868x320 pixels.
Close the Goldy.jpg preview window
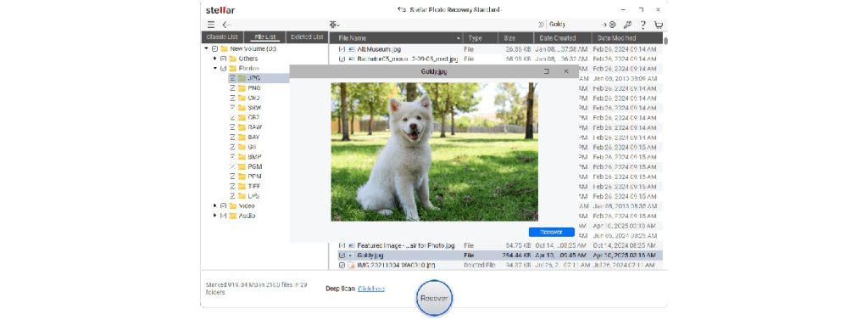[565, 71]
